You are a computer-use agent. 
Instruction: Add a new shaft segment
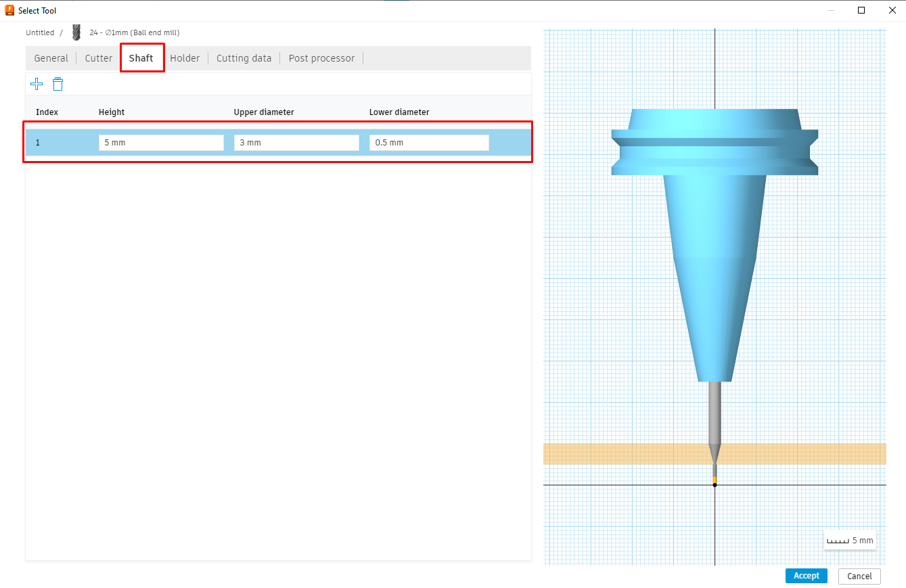[36, 83]
